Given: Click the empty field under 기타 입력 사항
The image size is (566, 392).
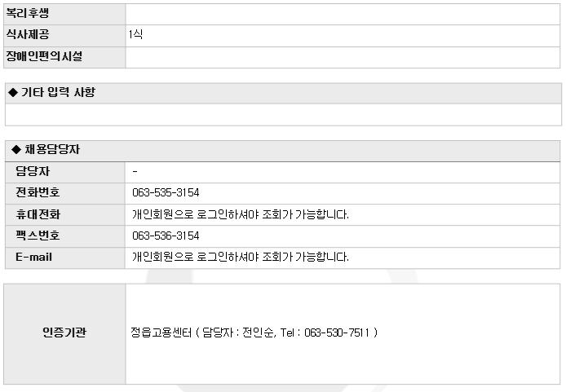Looking at the screenshot, I should (x=283, y=115).
